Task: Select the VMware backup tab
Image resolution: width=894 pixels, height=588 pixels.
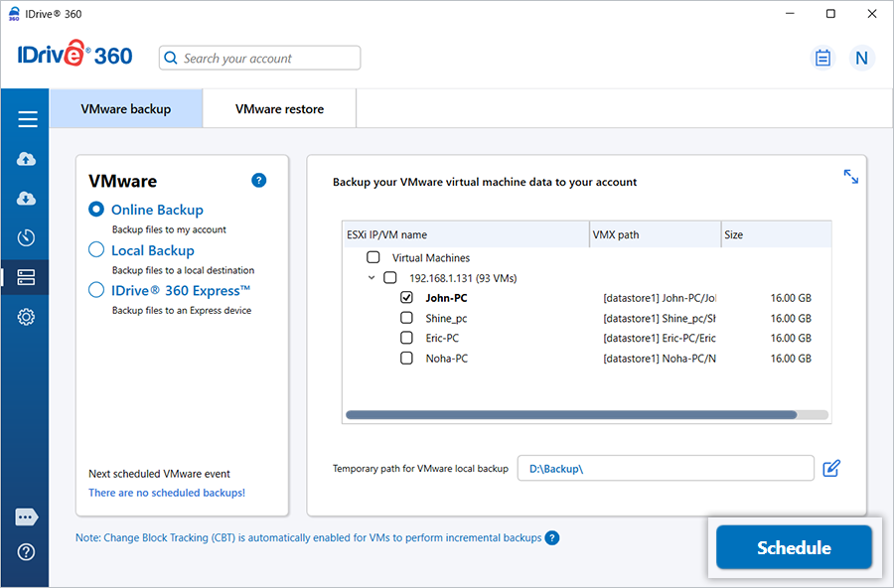Action: point(126,109)
